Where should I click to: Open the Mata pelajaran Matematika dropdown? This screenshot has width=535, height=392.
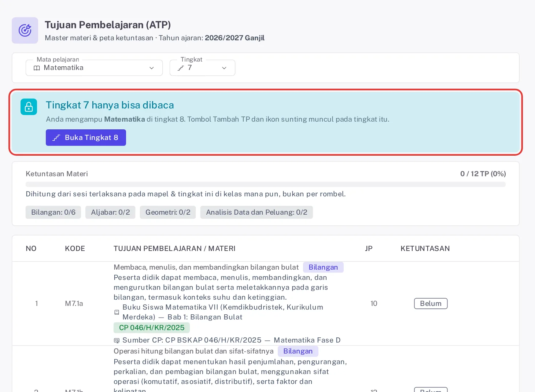pos(94,68)
